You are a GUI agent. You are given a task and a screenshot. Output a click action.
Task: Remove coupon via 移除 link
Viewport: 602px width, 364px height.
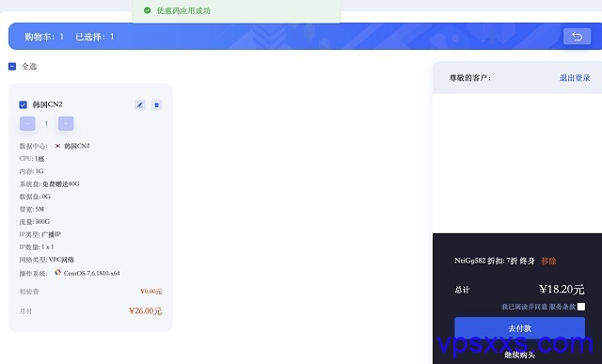[x=548, y=261]
